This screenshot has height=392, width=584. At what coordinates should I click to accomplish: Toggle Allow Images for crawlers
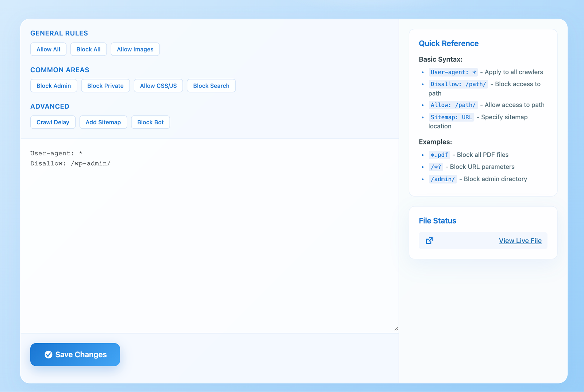pos(135,49)
